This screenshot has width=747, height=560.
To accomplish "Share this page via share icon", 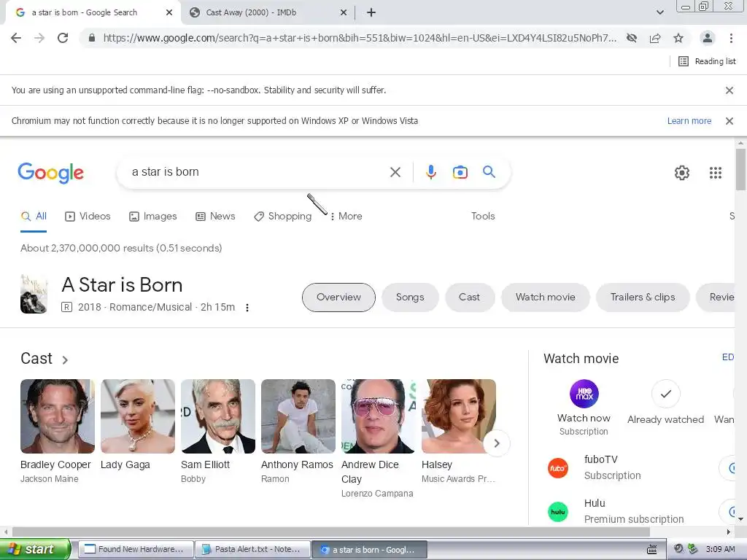I will click(x=655, y=38).
